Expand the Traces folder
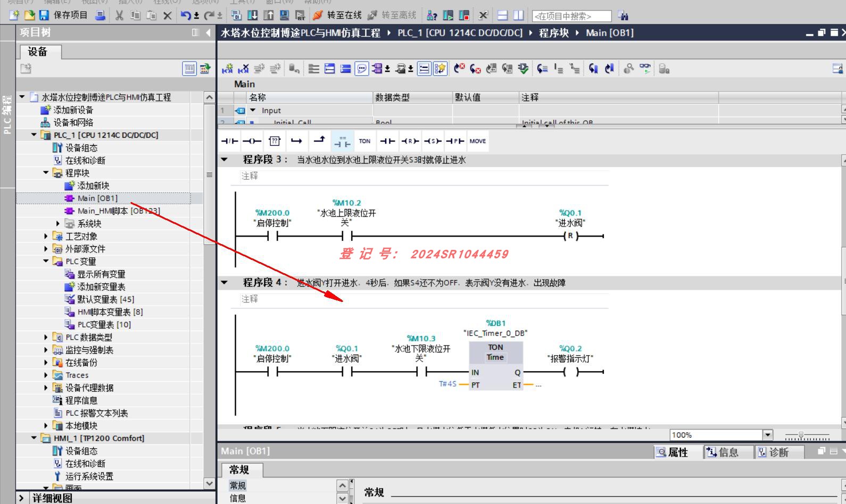 tap(46, 375)
